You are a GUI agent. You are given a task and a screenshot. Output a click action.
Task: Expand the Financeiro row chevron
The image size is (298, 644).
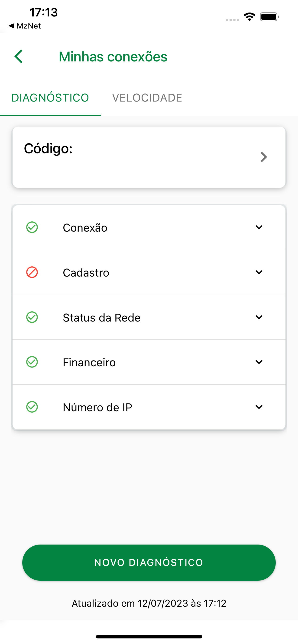[259, 362]
